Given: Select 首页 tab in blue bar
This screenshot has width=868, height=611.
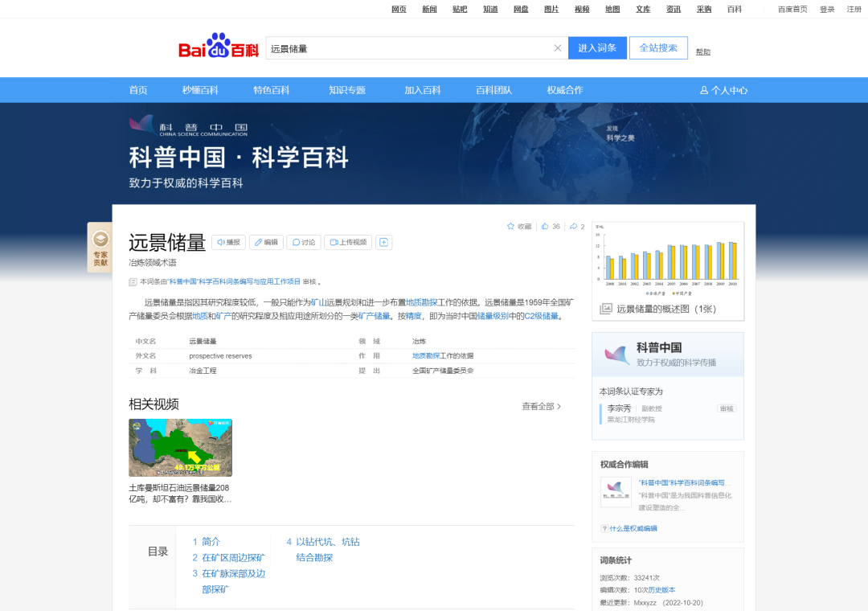Looking at the screenshot, I should tap(138, 90).
